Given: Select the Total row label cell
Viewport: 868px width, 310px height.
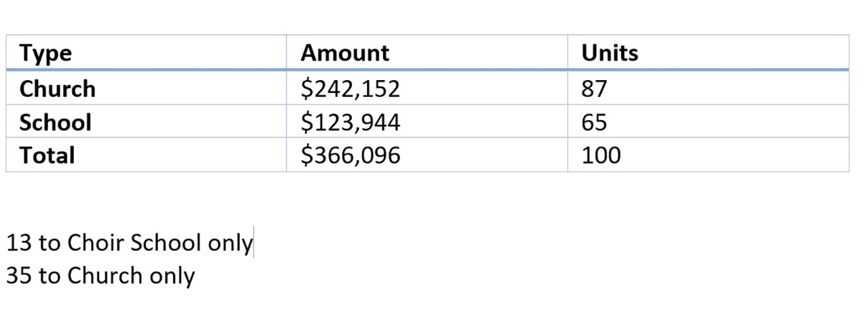Looking at the screenshot, I should pos(47,155).
